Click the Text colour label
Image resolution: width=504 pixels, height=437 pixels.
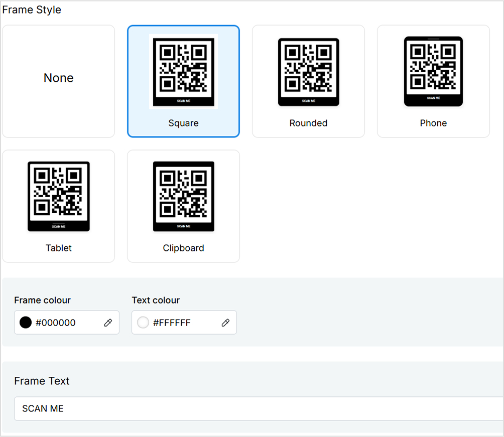point(156,300)
